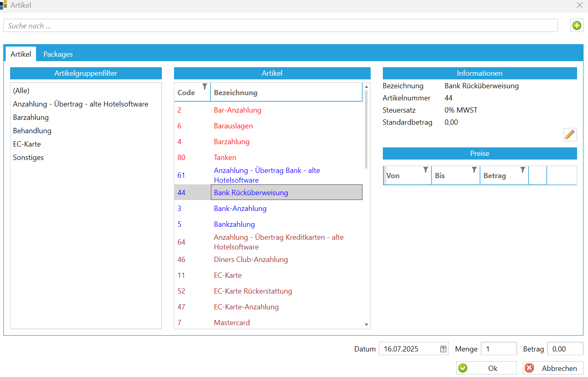Image resolution: width=588 pixels, height=377 pixels.
Task: Click the Betrag input field
Action: tap(565, 349)
